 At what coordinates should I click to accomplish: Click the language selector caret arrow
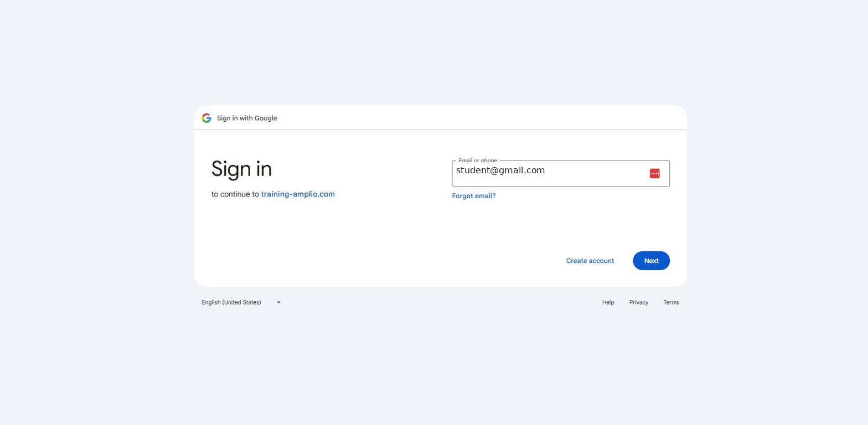click(278, 302)
